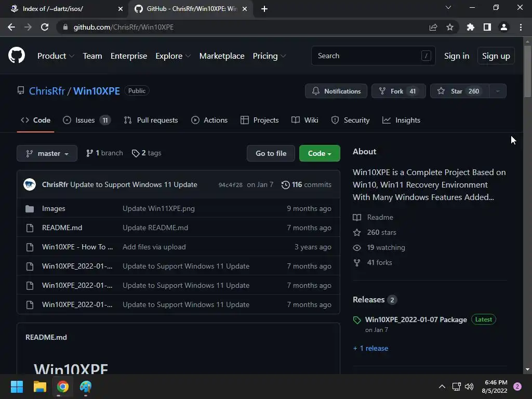Open the Images folder

(x=54, y=209)
